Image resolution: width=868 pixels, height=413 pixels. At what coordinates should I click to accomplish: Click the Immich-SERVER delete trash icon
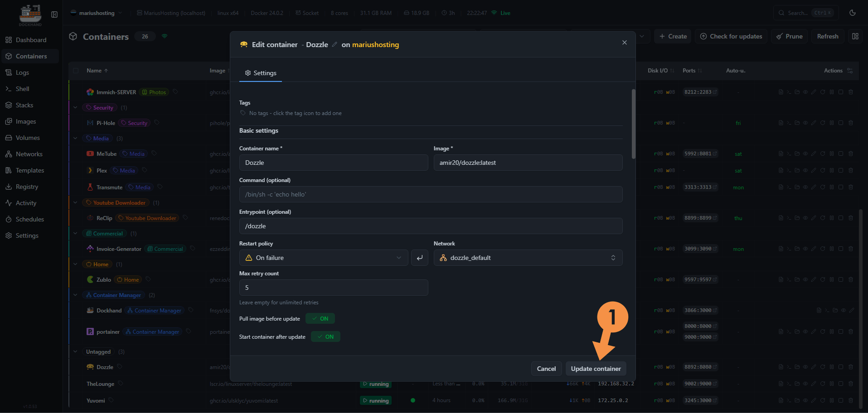[x=850, y=92]
